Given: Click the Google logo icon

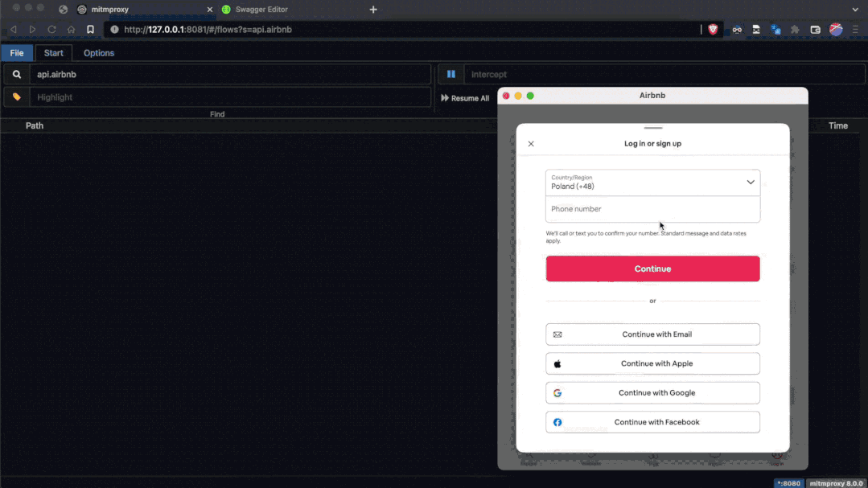Looking at the screenshot, I should (x=557, y=393).
